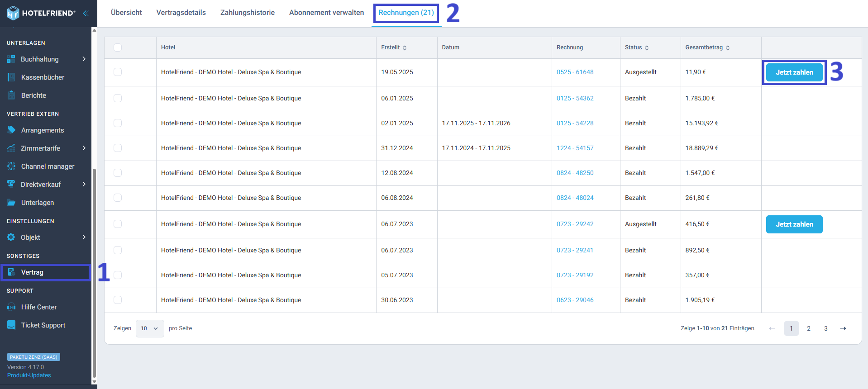Expand the Direktverkauf submenu chevron
The image size is (868, 389).
pos(84,184)
